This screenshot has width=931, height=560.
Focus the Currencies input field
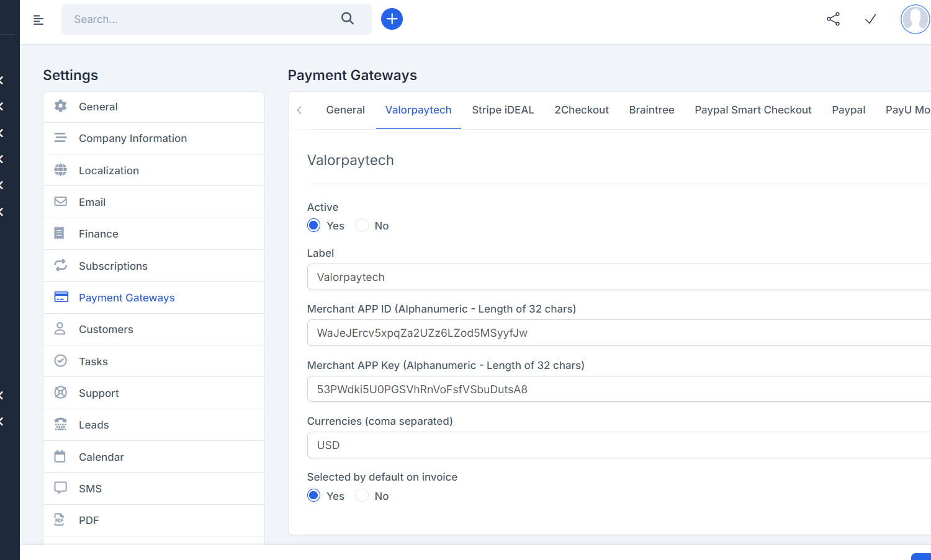pyautogui.click(x=618, y=445)
